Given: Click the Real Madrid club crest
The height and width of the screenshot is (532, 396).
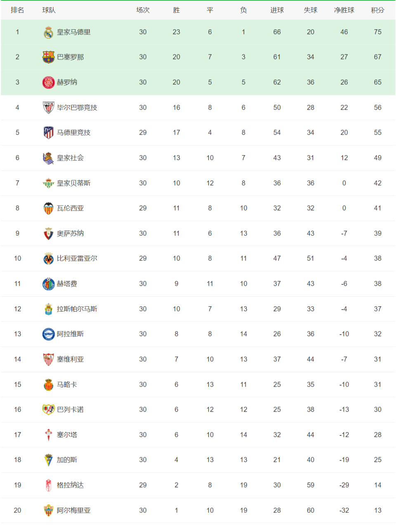Looking at the screenshot, I should (x=48, y=32).
